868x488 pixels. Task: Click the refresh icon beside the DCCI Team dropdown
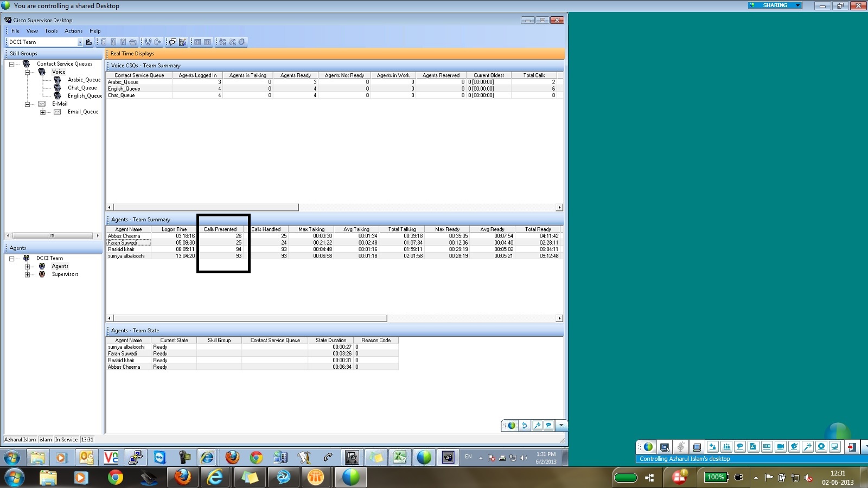88,42
